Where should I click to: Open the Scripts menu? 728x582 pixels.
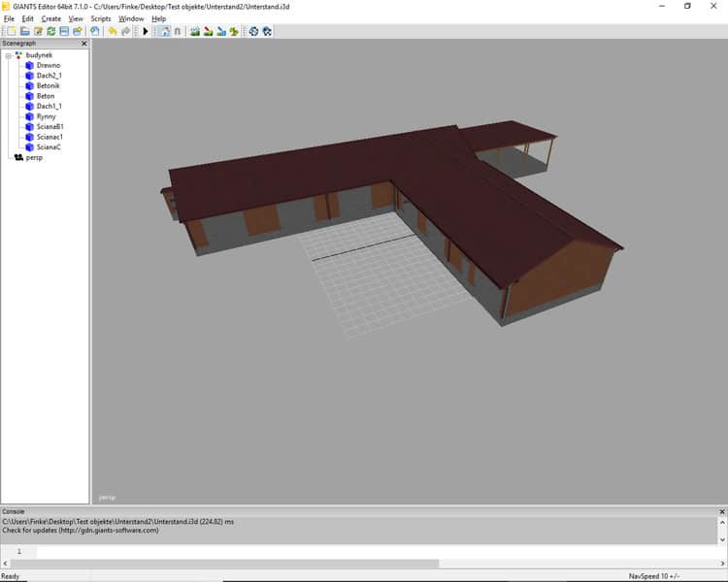point(100,18)
